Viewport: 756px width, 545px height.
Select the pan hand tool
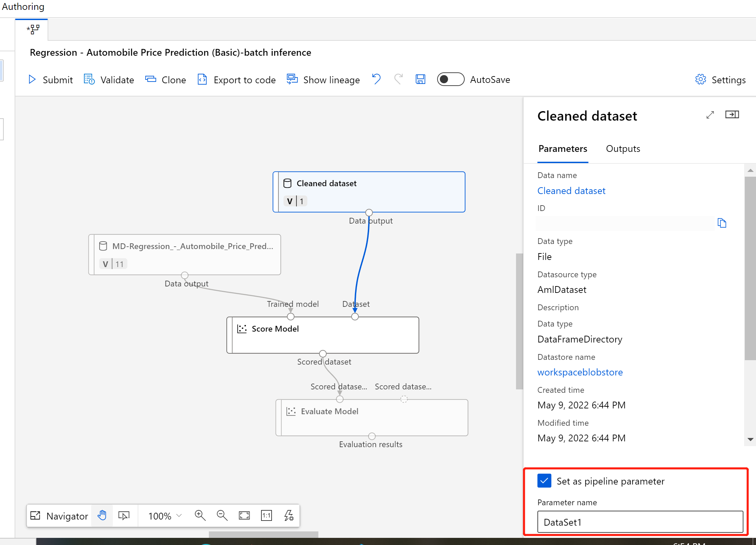102,515
